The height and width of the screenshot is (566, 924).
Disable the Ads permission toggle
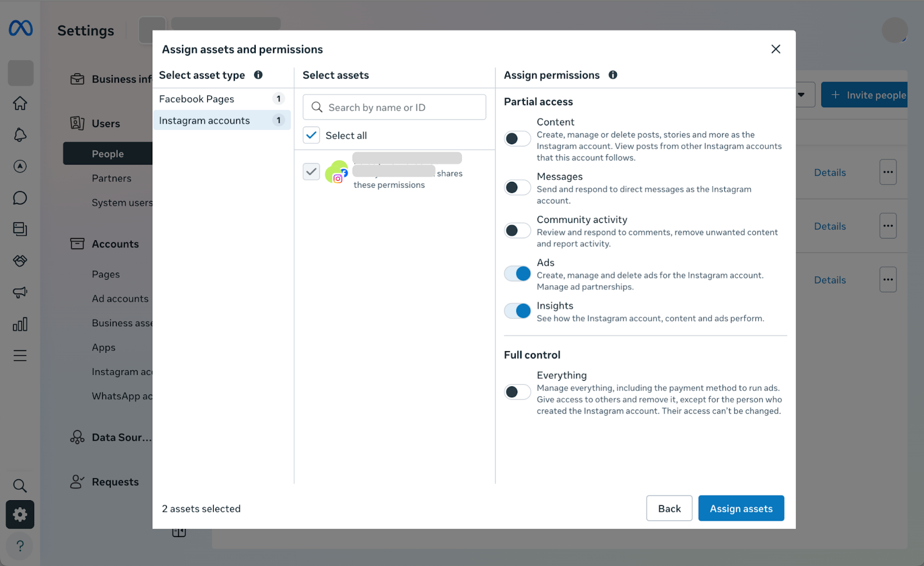pos(517,274)
